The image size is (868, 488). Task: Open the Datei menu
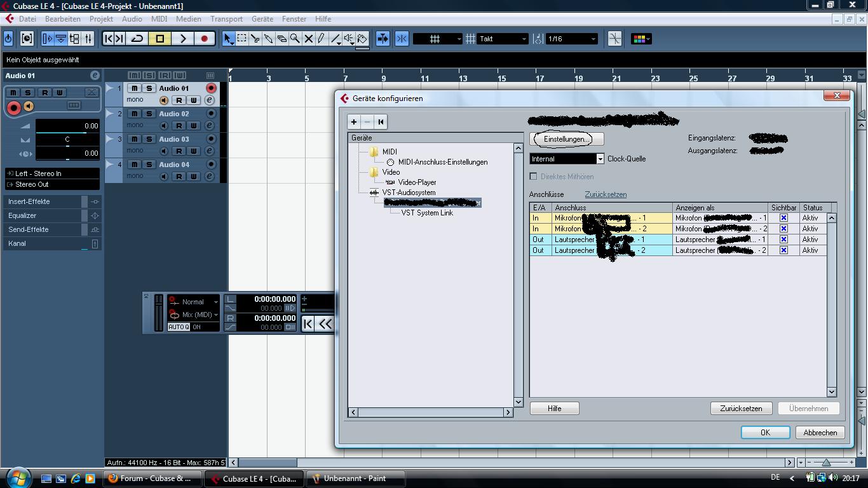[x=27, y=19]
